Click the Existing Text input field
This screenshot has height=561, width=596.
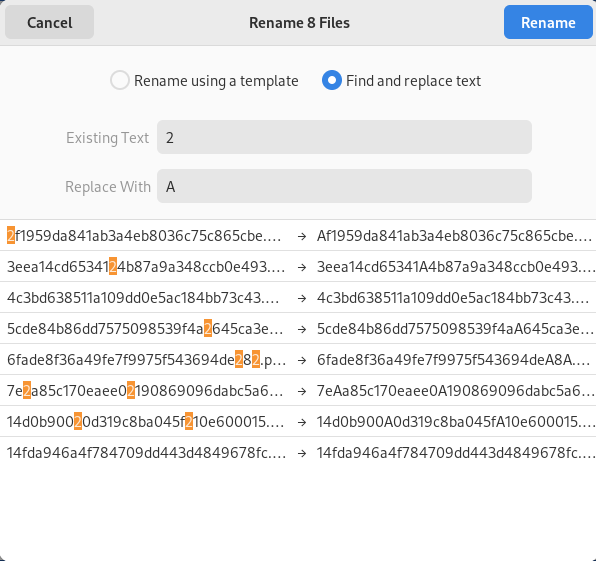[344, 137]
